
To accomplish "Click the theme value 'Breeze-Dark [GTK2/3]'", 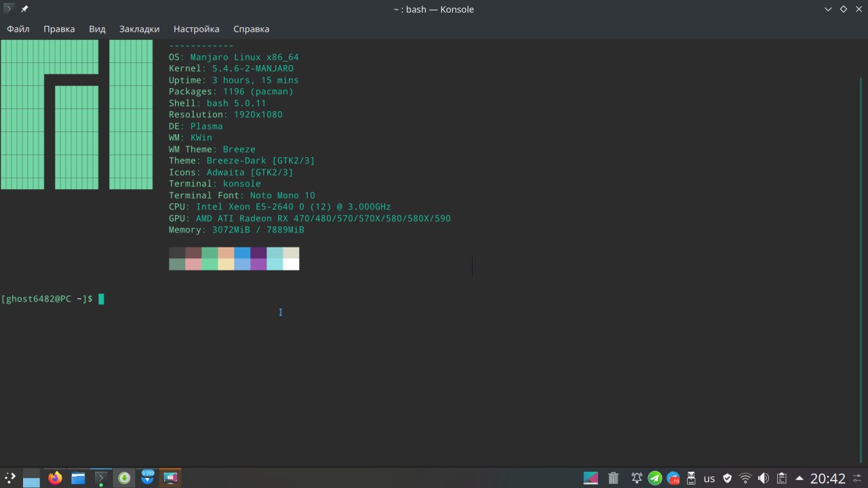I will coord(261,161).
